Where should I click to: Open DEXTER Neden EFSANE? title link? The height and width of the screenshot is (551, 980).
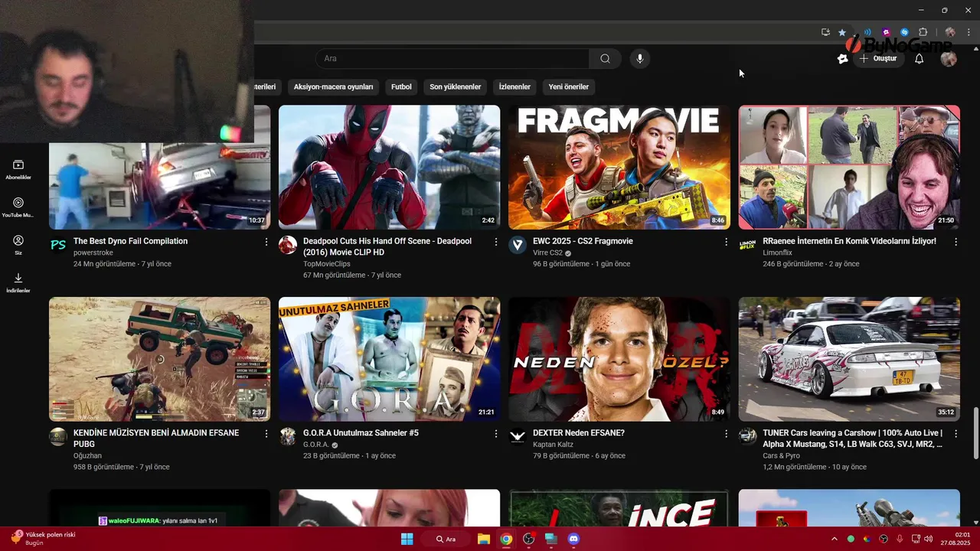point(578,433)
